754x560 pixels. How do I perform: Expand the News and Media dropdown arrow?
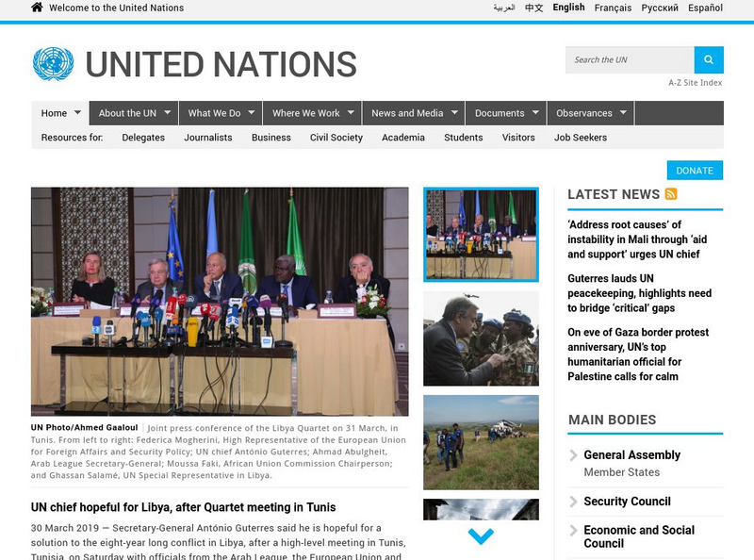tap(454, 112)
